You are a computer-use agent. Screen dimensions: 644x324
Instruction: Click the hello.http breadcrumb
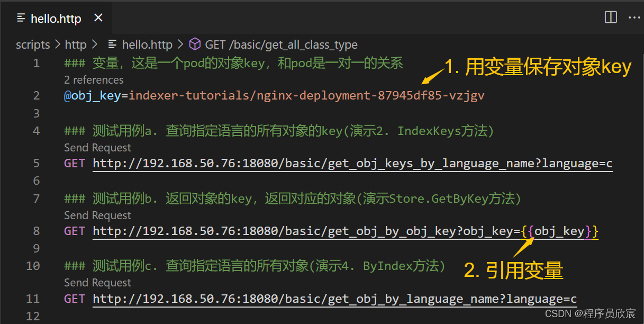click(x=147, y=45)
